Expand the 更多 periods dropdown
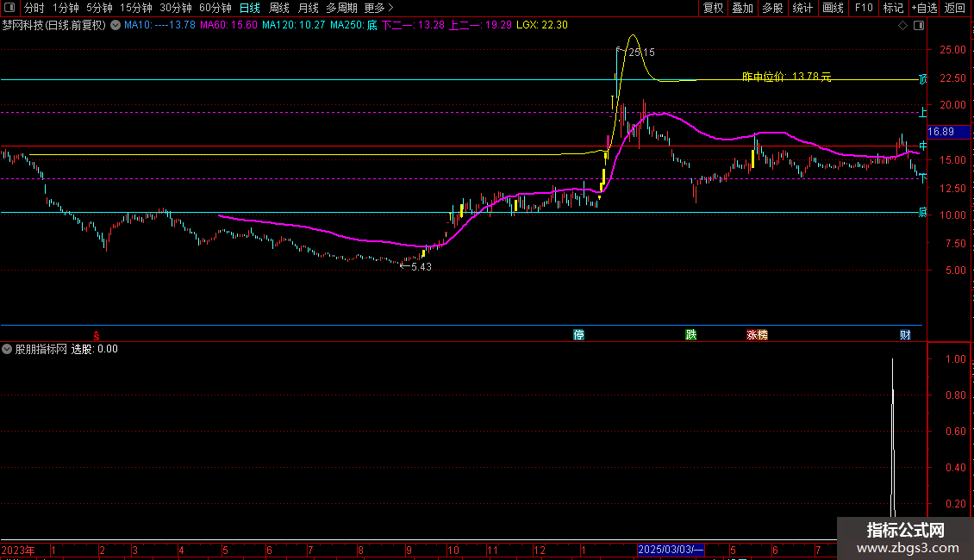 (378, 8)
